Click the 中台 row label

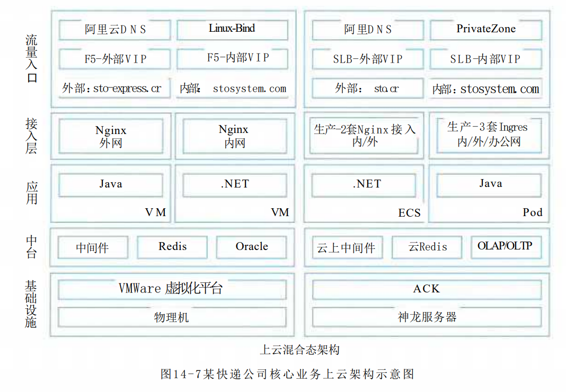coord(31,247)
